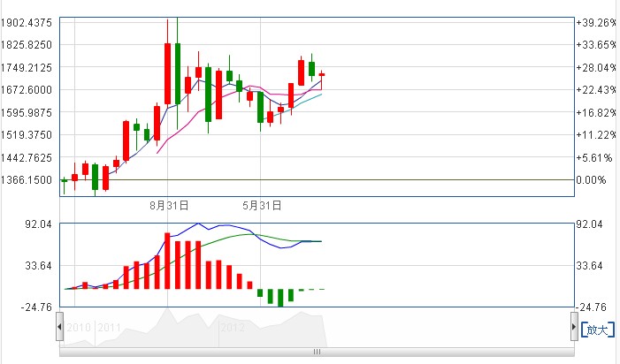Viewport: 620px width, 364px height.
Task: Click the 8月31日 date label
Action: [x=169, y=205]
